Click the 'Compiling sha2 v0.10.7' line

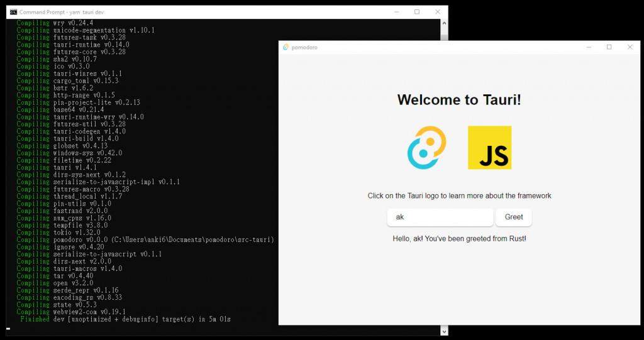(x=57, y=59)
